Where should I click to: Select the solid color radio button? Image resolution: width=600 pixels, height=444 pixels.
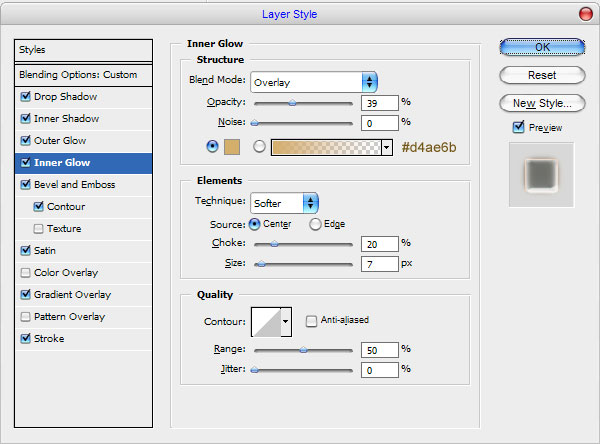click(x=212, y=147)
